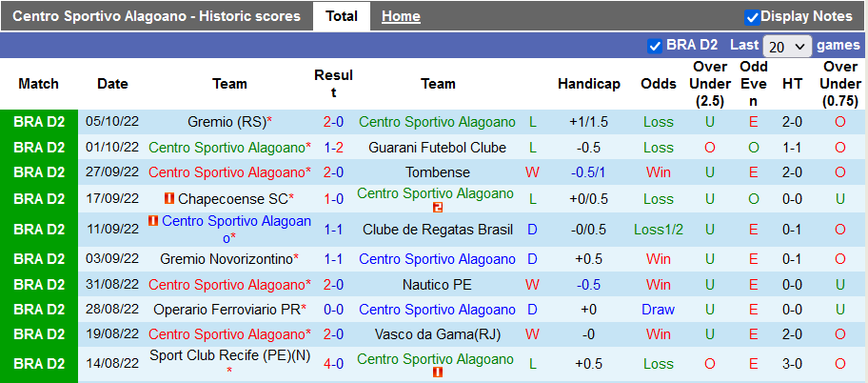This screenshot has width=868, height=383.
Task: Click red card icon beside Chapecoense SC
Action: tap(170, 198)
